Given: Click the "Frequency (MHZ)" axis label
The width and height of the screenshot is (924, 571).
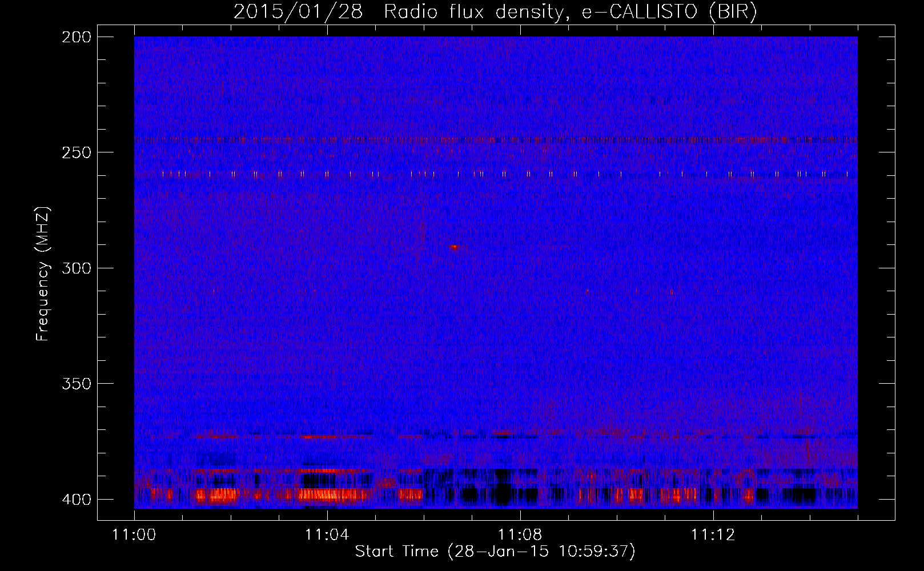Looking at the screenshot, I should (43, 274).
